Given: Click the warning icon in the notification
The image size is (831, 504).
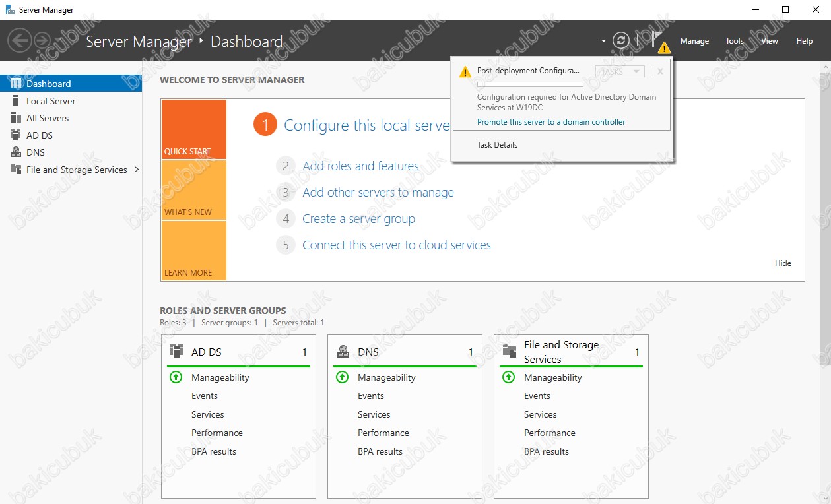Looking at the screenshot, I should point(465,71).
